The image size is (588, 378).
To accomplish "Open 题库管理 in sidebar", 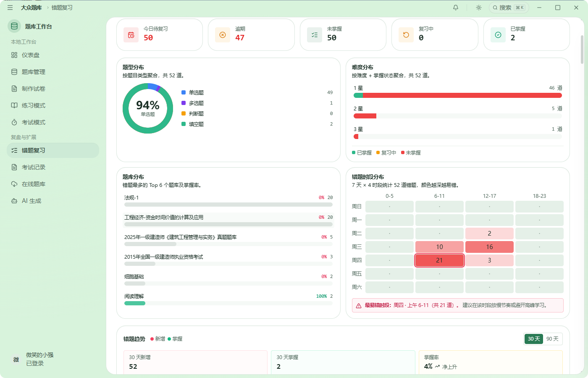I will pyautogui.click(x=53, y=72).
